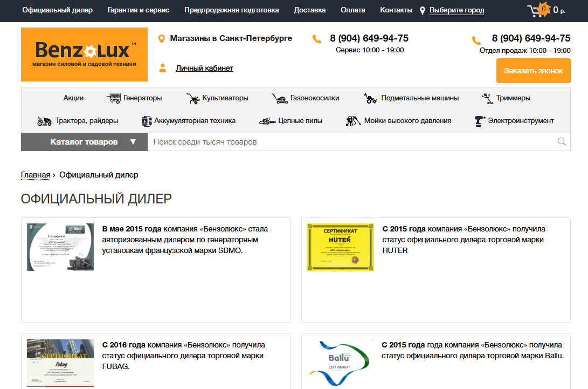588x389 pixels.
Task: Open the Генераторы category icon
Action: (114, 98)
